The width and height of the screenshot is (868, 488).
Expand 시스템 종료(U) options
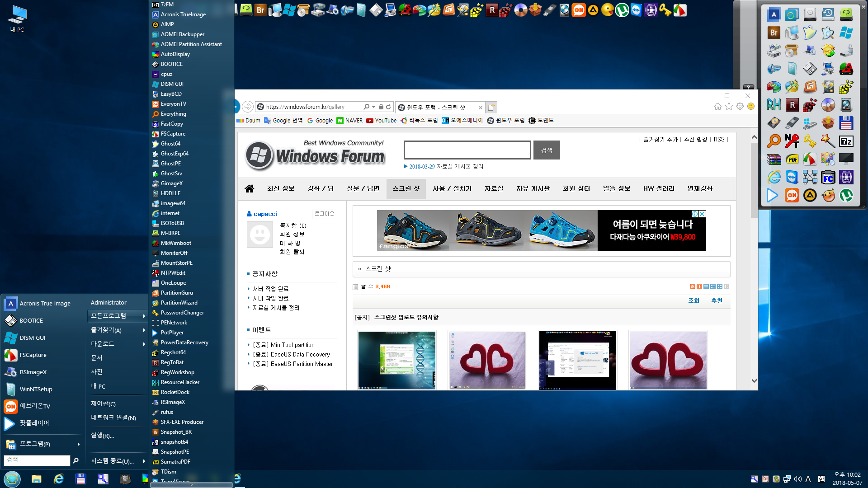(117, 461)
